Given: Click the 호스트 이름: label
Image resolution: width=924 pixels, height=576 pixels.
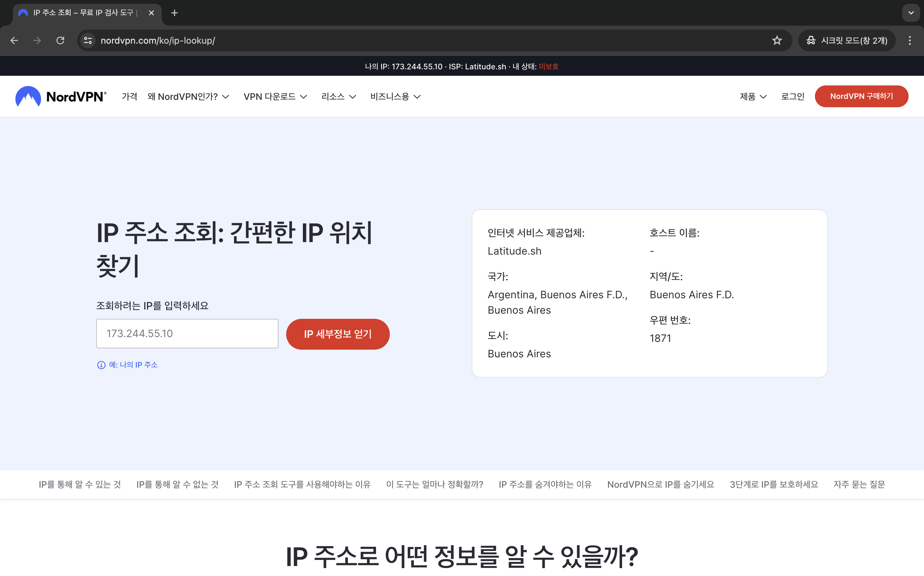Looking at the screenshot, I should (674, 233).
